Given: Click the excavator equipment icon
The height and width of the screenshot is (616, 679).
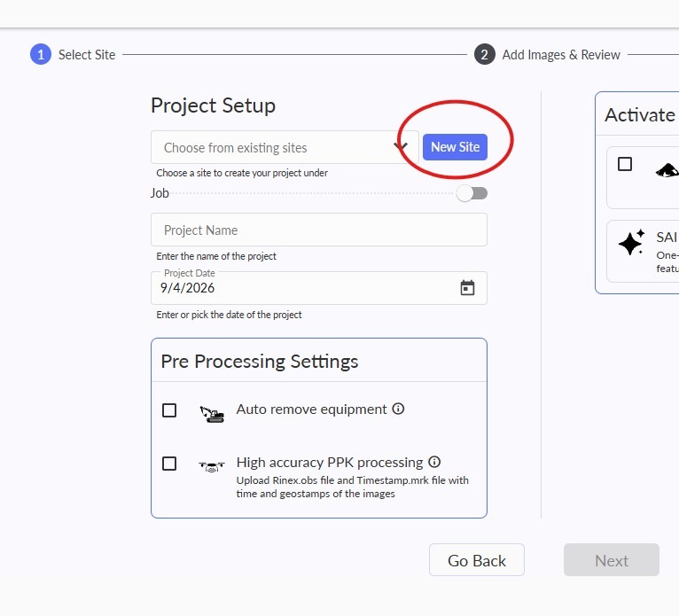Looking at the screenshot, I should pos(212,414).
